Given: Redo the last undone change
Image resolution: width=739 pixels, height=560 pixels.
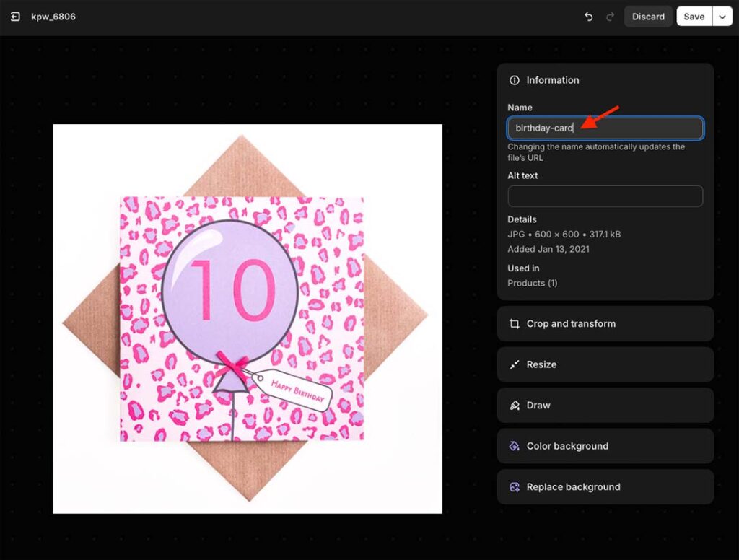Looking at the screenshot, I should [610, 17].
